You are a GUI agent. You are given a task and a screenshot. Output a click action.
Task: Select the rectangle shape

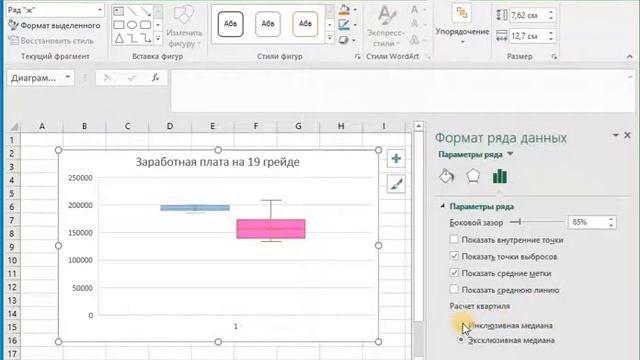pos(119,25)
